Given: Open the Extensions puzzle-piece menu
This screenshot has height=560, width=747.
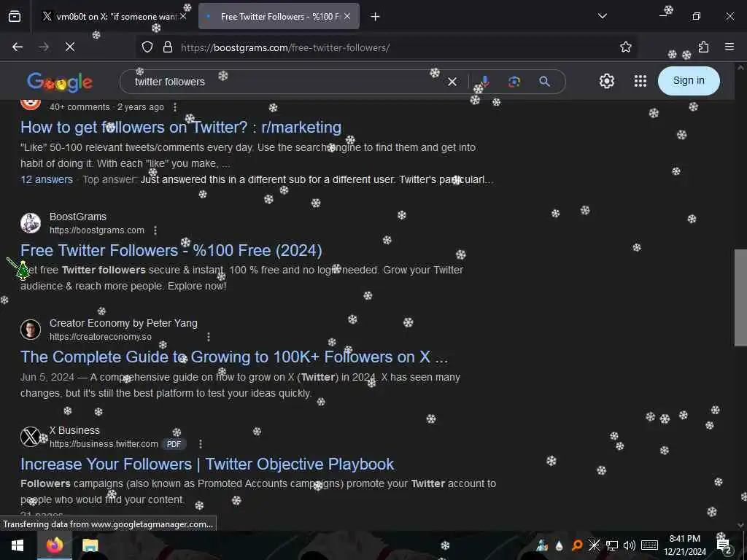Looking at the screenshot, I should point(703,47).
